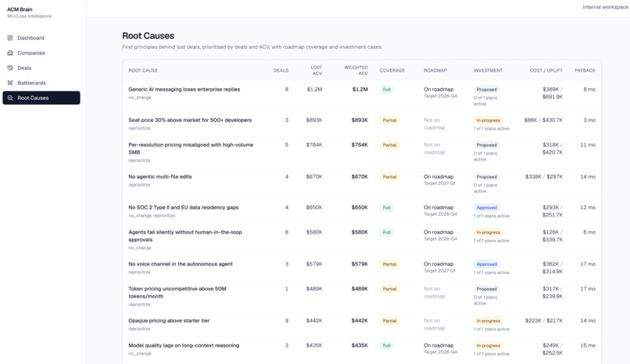Sort by the Root Cause column header

pos(143,70)
